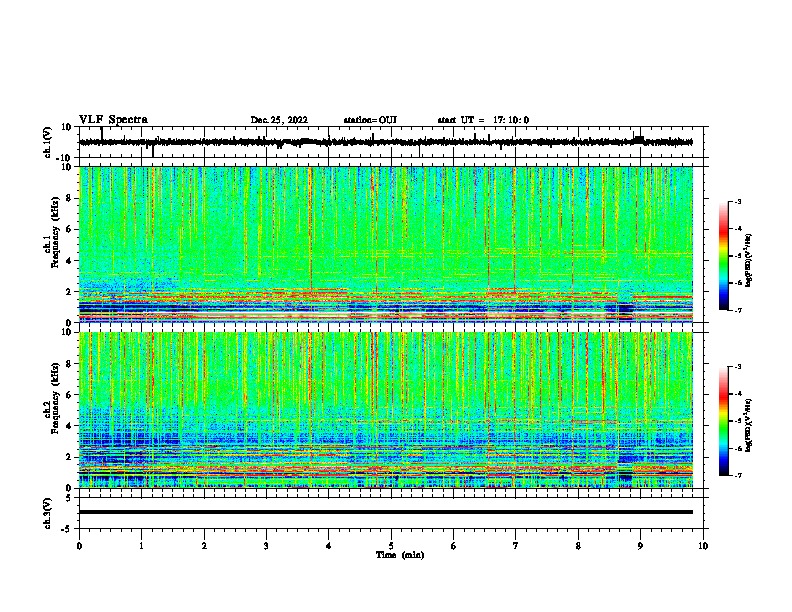Click the ch.1 voltage waveform trace
Viewport: 792px width, 612px height.
(386, 142)
